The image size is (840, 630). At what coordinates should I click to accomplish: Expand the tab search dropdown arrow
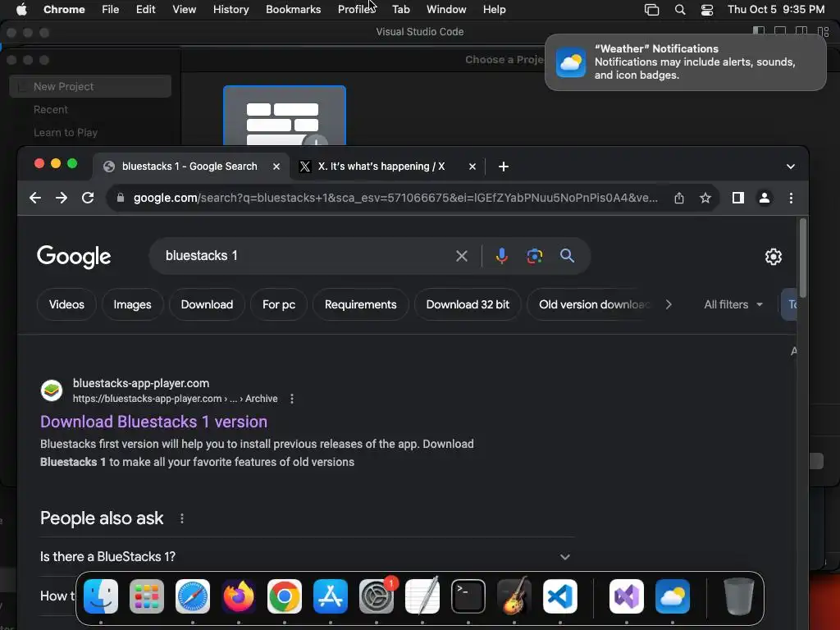click(790, 167)
